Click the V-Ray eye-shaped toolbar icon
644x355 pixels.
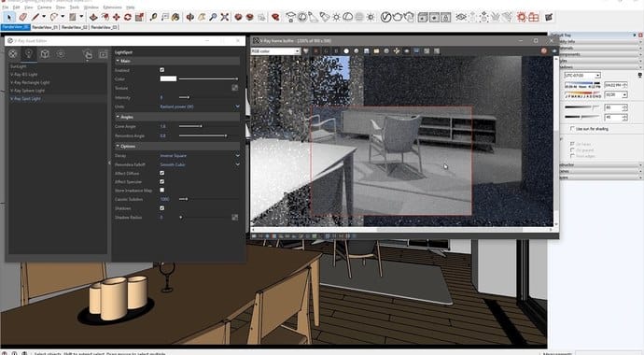(x=461, y=17)
